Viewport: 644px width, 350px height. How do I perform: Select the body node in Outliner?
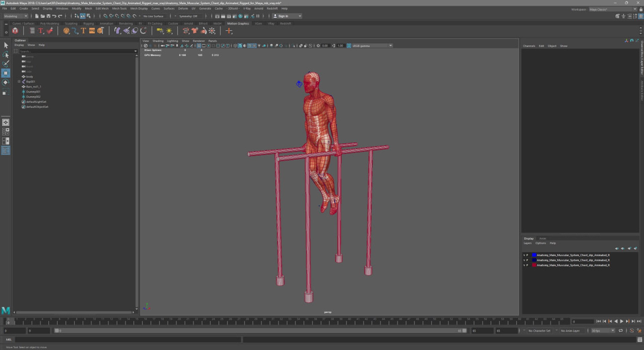[x=30, y=77]
